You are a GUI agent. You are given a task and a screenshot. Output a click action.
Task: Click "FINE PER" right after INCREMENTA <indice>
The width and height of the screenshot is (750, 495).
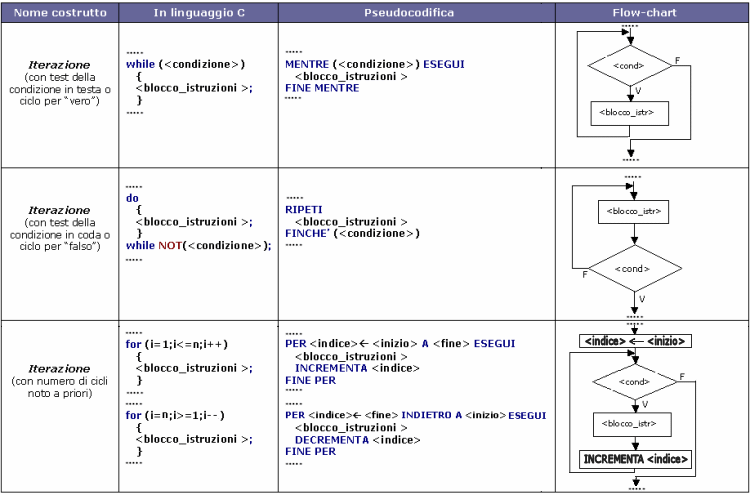point(311,380)
